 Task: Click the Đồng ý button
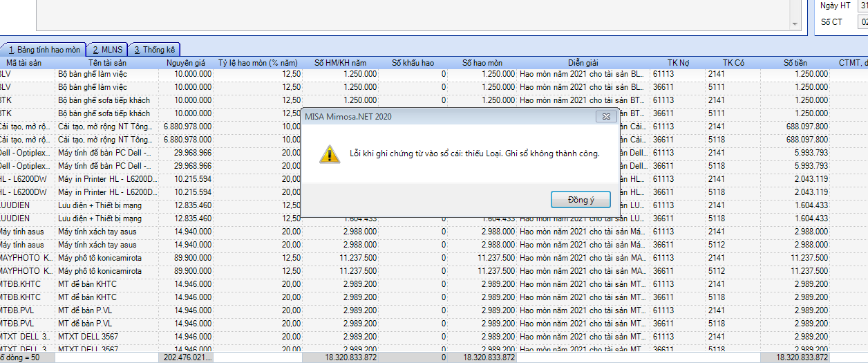click(x=581, y=199)
